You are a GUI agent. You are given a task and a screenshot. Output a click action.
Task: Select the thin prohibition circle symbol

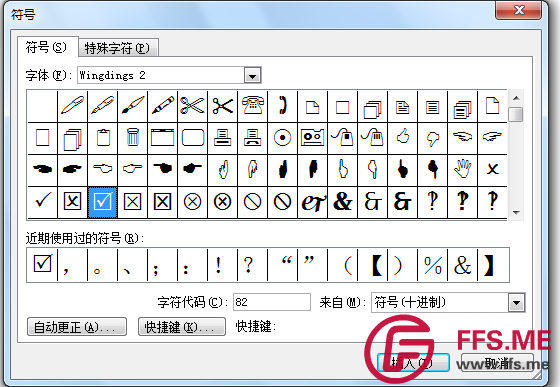click(252, 202)
